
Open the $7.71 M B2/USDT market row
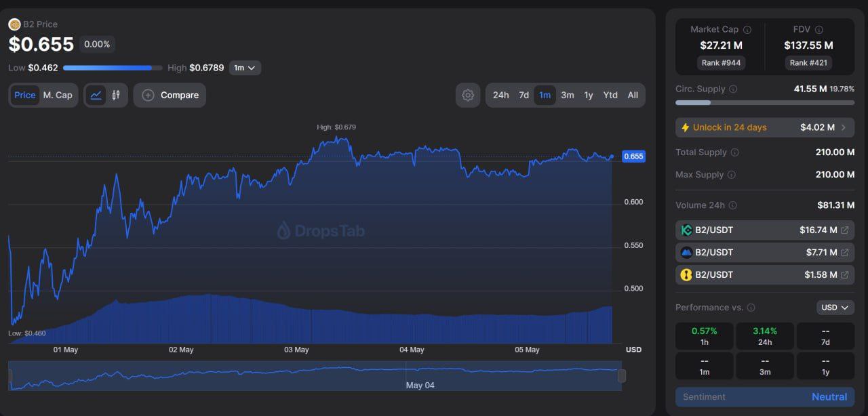(x=765, y=253)
